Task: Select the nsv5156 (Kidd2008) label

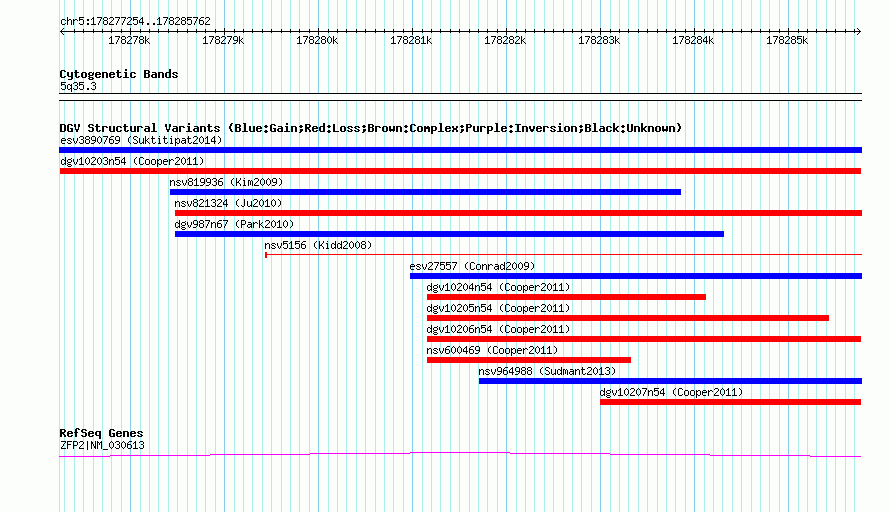Action: click(318, 245)
